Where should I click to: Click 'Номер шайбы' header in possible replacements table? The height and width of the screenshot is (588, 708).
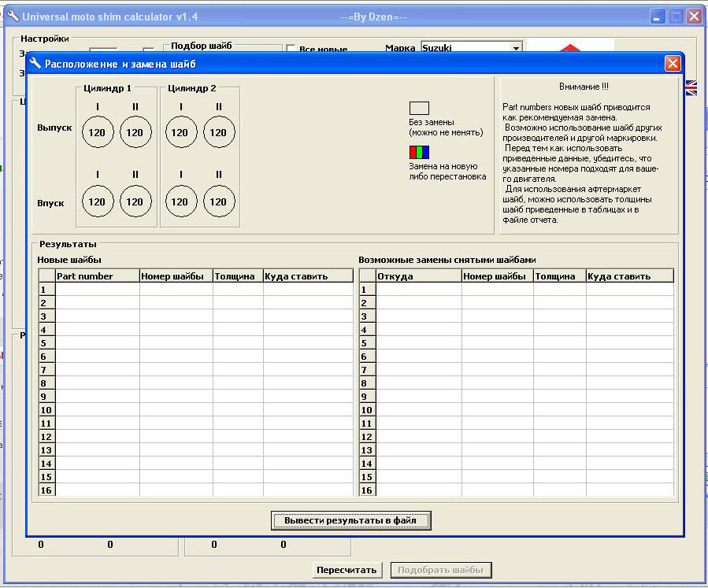(497, 276)
